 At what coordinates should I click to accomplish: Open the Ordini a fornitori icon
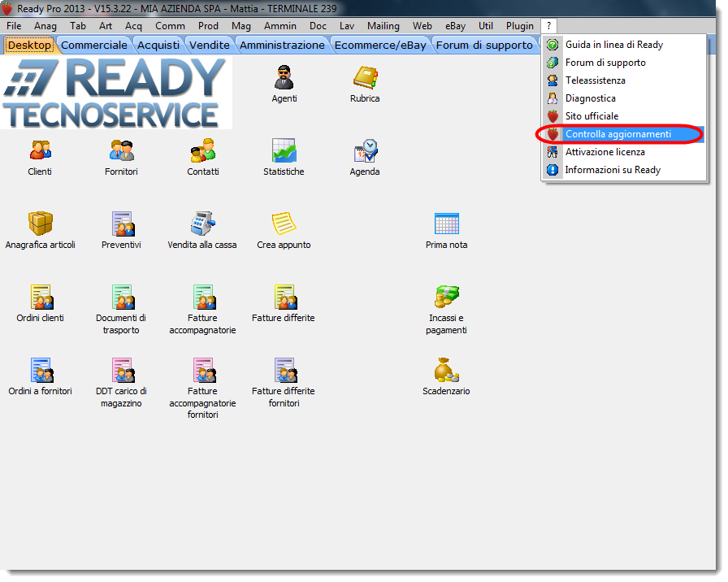(41, 370)
